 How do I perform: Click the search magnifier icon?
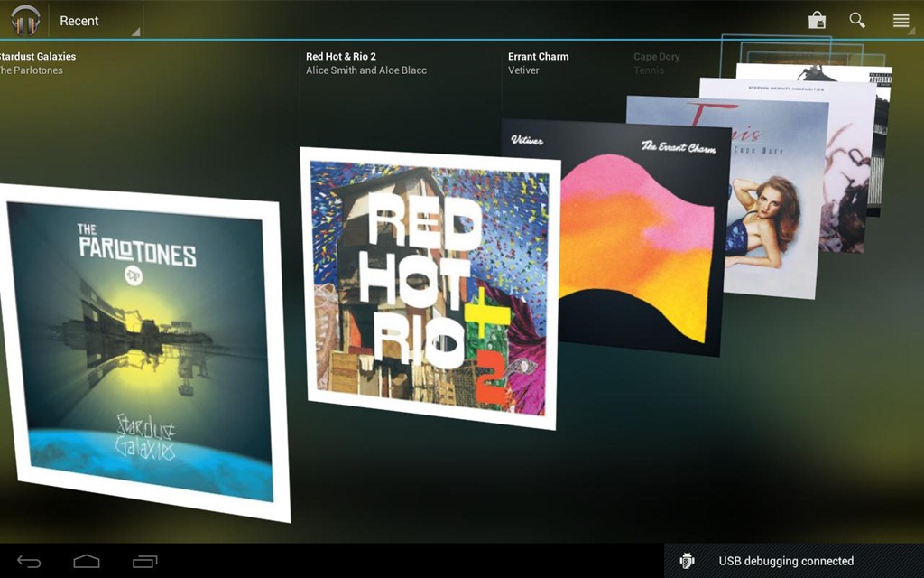[857, 20]
